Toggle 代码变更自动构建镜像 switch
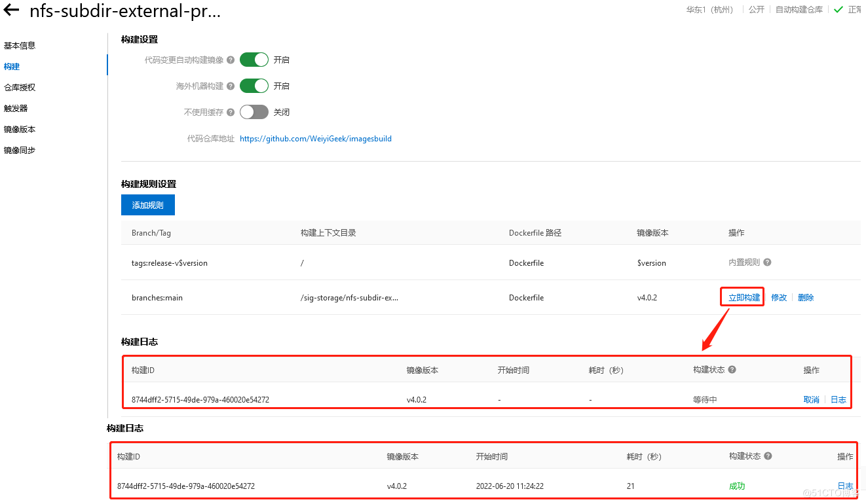 [254, 60]
